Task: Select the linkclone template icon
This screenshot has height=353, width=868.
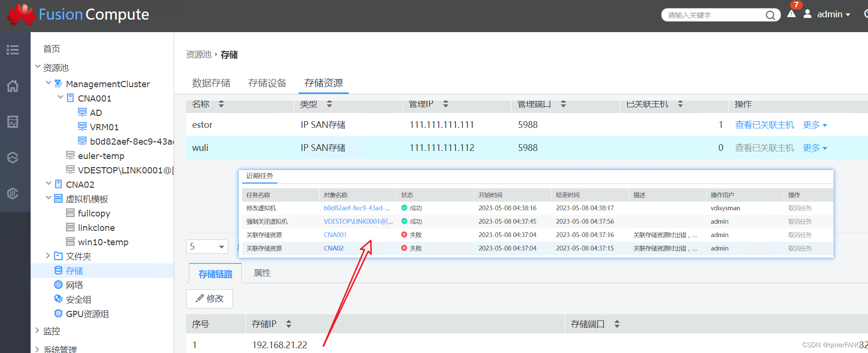Action: coord(70,227)
